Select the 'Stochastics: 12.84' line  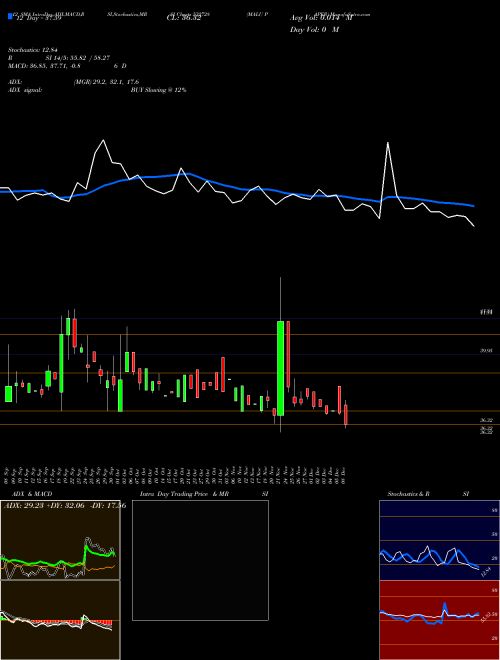pyautogui.click(x=32, y=50)
